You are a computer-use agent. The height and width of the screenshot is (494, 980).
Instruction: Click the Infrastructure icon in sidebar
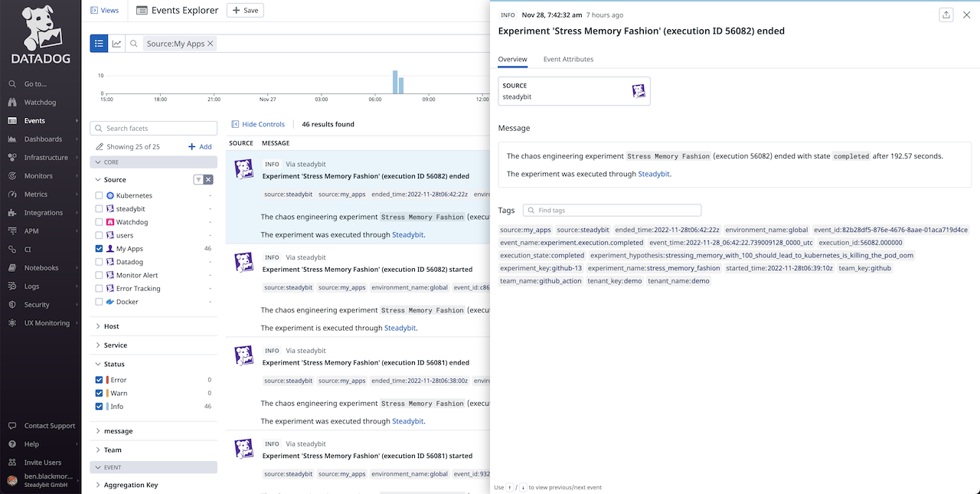pos(12,158)
